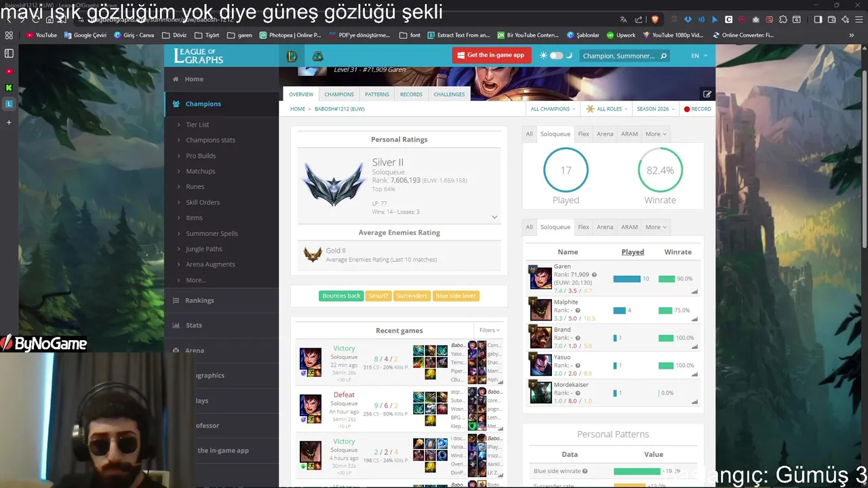Click the Gold II enemies rating emblem
Screen dimensions: 868x488
point(313,254)
